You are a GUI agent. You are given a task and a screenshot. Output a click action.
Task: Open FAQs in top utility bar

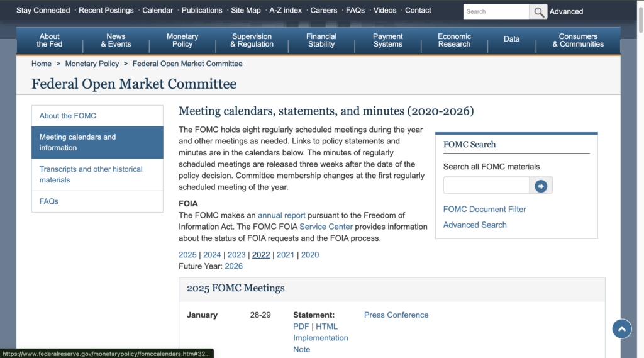tap(355, 10)
